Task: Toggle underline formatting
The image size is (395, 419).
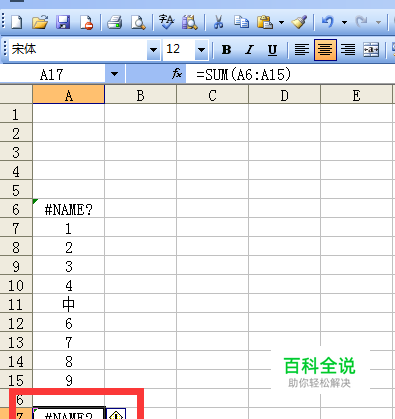Action: point(272,50)
